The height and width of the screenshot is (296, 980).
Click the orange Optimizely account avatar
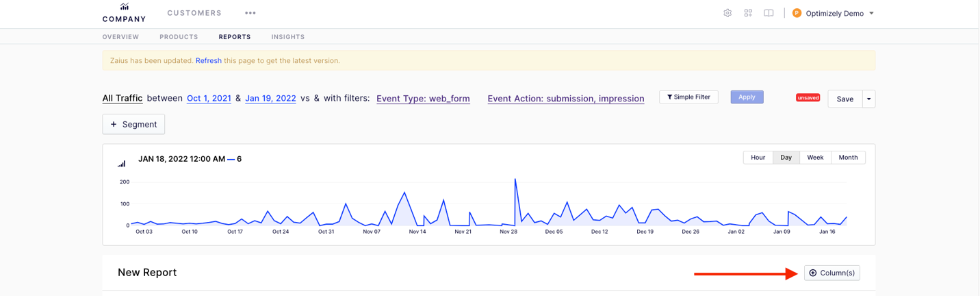tap(797, 13)
